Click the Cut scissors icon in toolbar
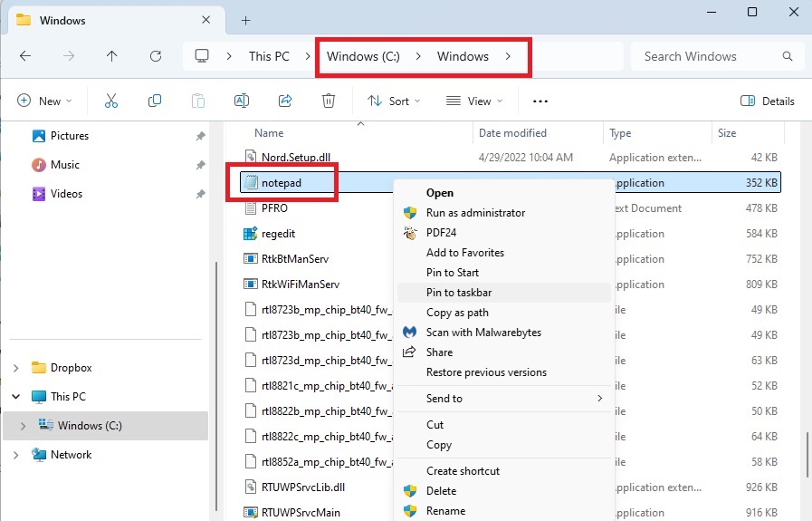Viewport: 812px width, 521px height. tap(110, 101)
